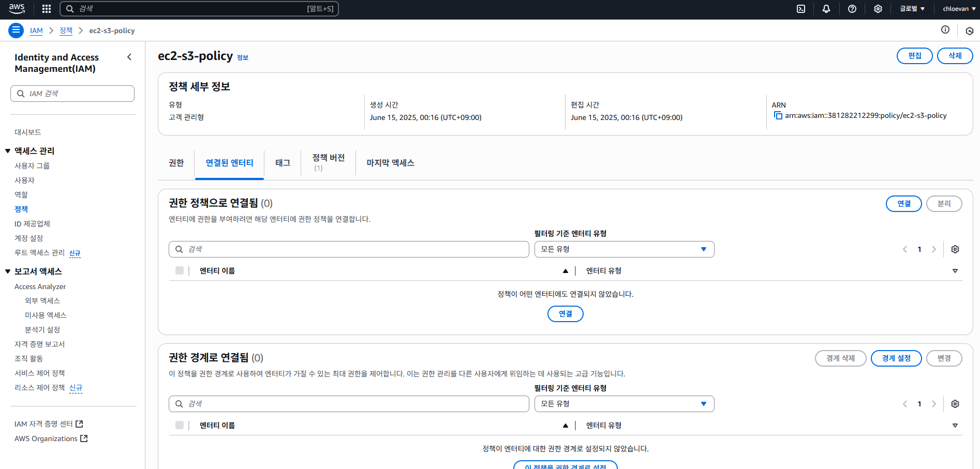Open ID 제공업체 in the sidebar
The height and width of the screenshot is (469, 980).
[32, 224]
